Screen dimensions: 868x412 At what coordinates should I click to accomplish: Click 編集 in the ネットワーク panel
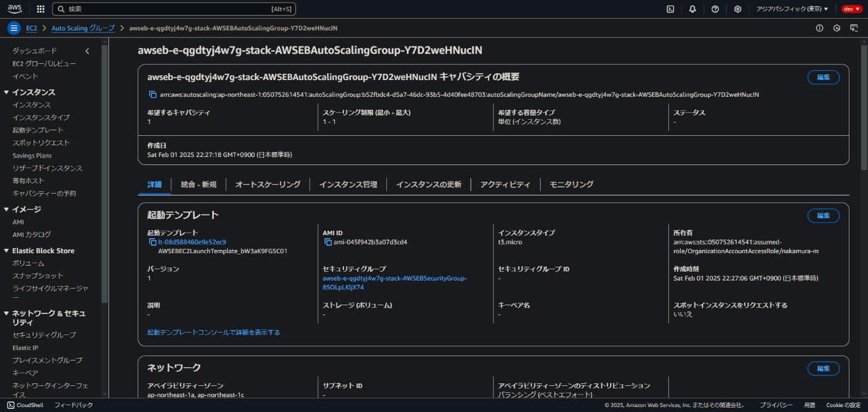823,369
